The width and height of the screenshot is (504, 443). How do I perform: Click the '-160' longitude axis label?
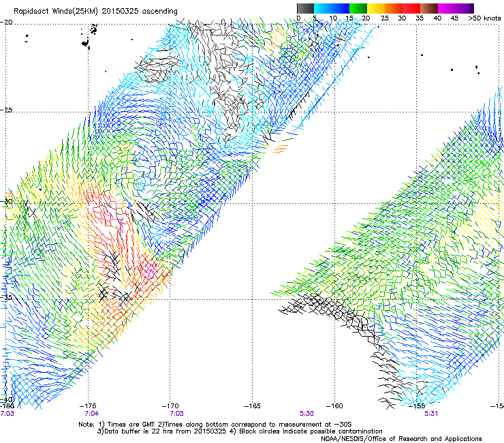coord(334,406)
